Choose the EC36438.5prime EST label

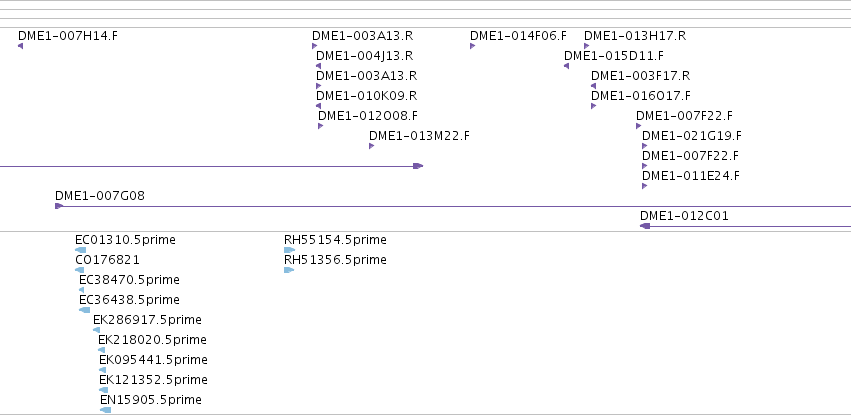[129, 301]
